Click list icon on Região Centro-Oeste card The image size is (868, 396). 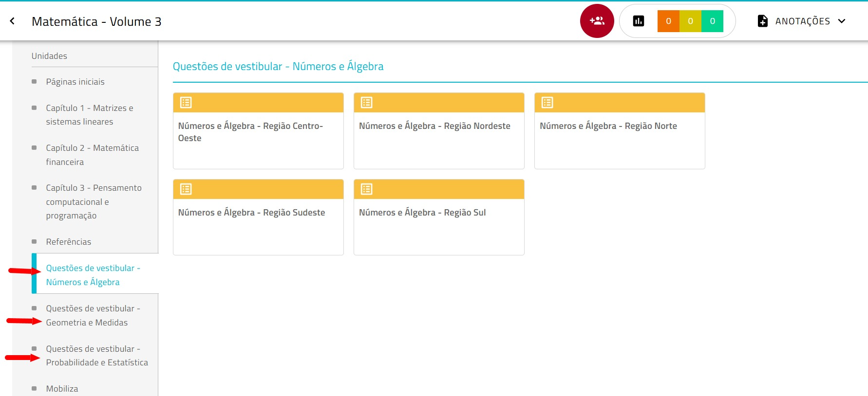(186, 103)
